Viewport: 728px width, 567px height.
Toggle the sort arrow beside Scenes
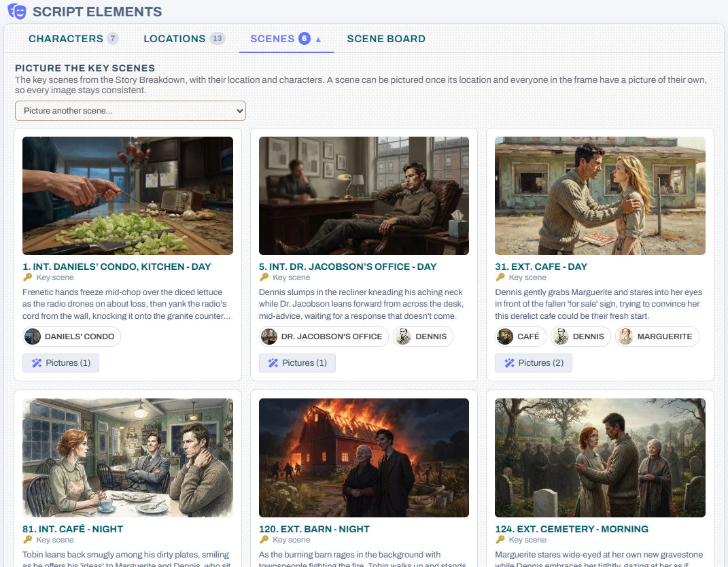[318, 39]
